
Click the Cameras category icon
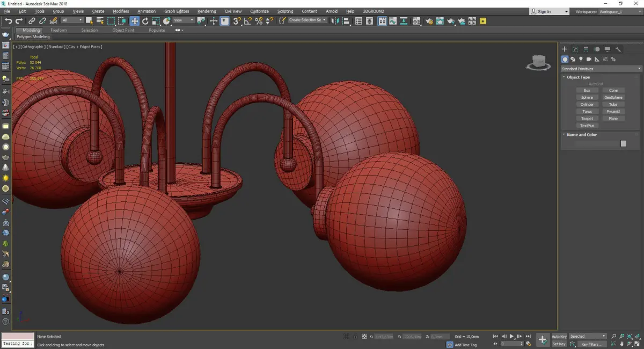tap(589, 59)
